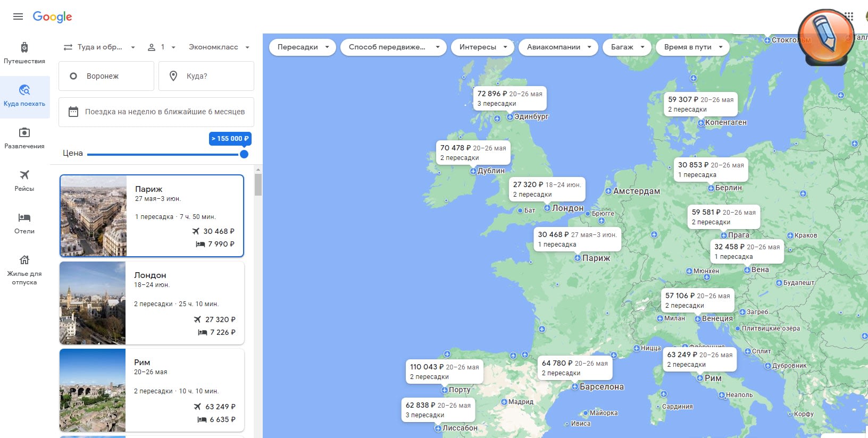This screenshot has width=868, height=438.
Task: Click Краков airport marker
Action: (x=790, y=235)
